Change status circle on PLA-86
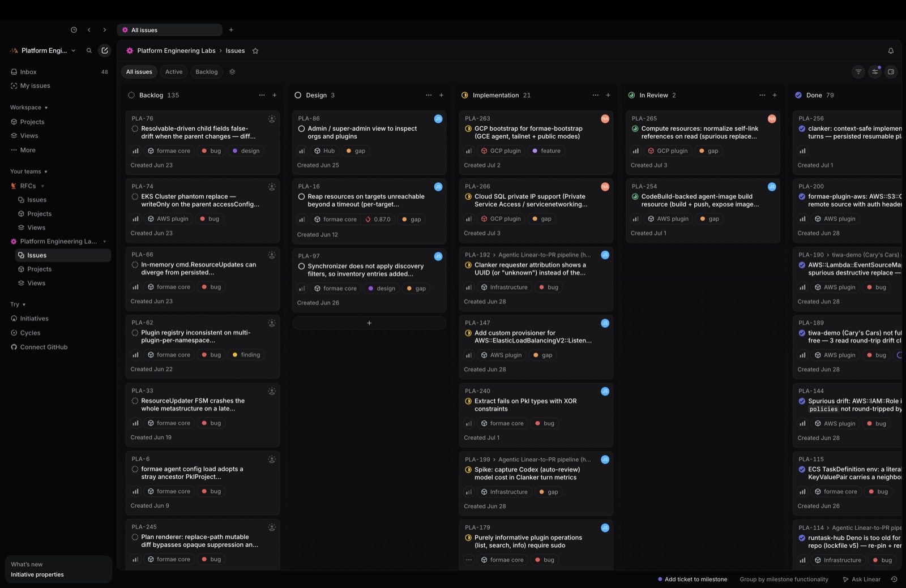Screen dimensions: 906x588 tap(301, 128)
